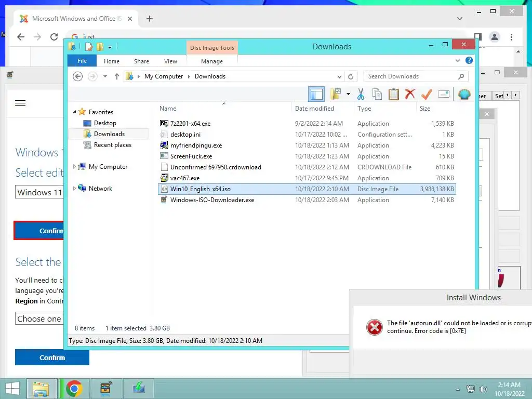The width and height of the screenshot is (532, 399).
Task: Open Chrome tab search chevron
Action: 460,19
